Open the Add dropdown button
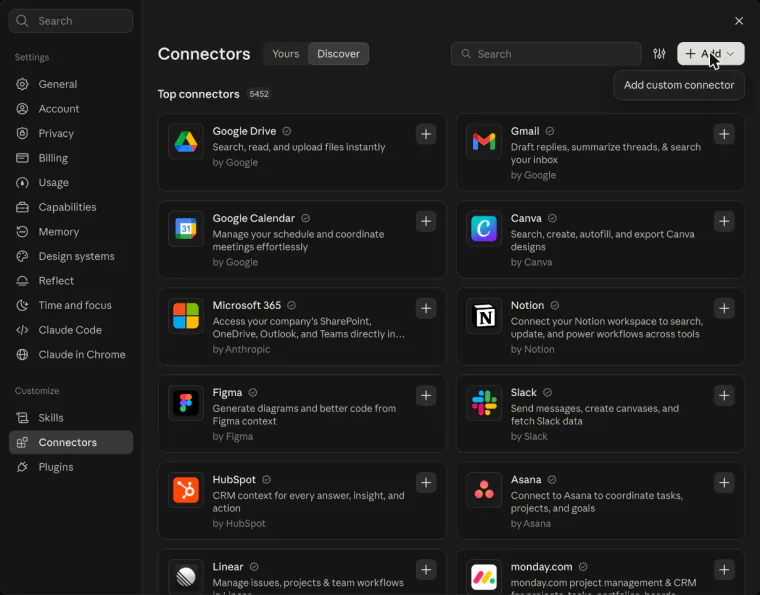The image size is (760, 595). tap(711, 54)
